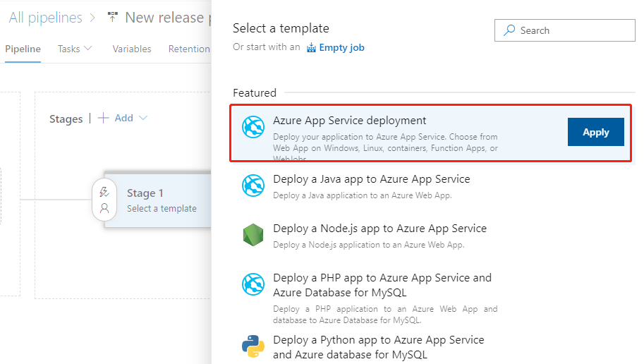Open the Variables tab
The image size is (644, 364).
click(x=132, y=49)
